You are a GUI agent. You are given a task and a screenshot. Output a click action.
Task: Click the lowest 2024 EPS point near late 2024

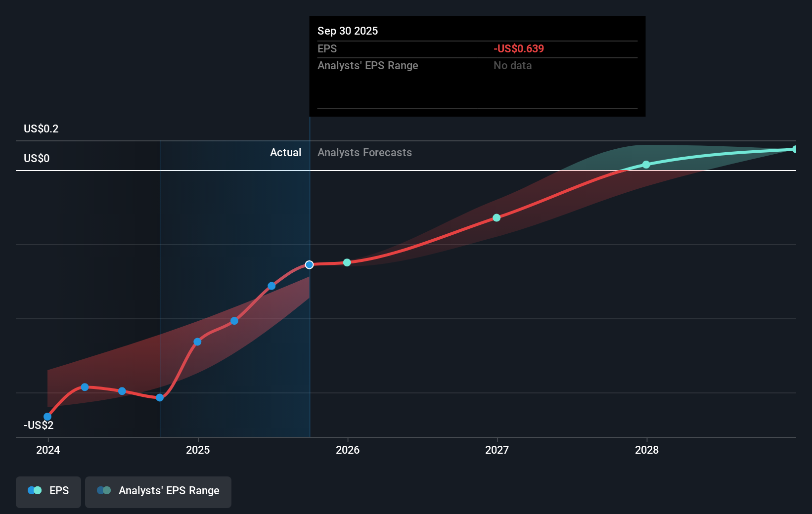160,397
